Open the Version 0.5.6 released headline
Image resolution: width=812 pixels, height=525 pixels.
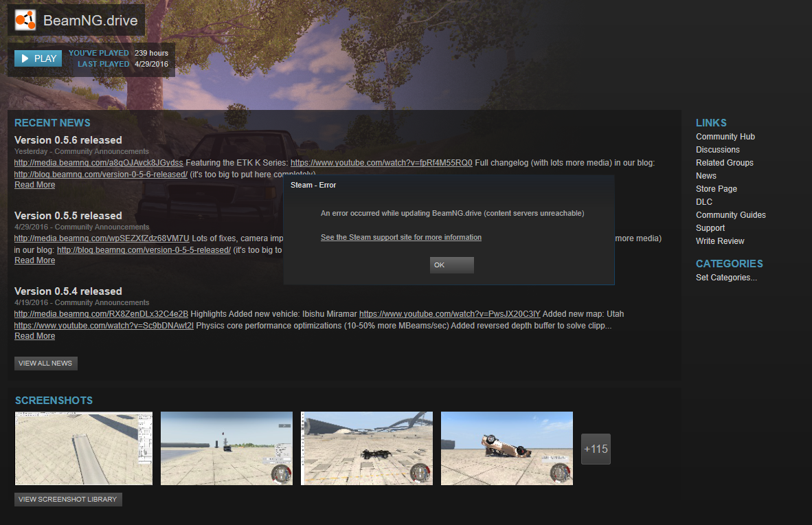[x=69, y=140]
